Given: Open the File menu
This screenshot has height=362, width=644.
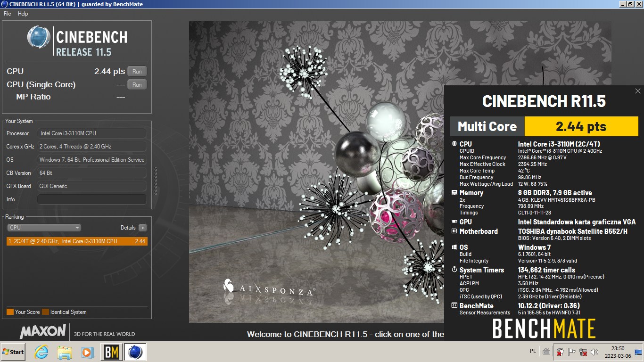Looking at the screenshot, I should coord(8,14).
